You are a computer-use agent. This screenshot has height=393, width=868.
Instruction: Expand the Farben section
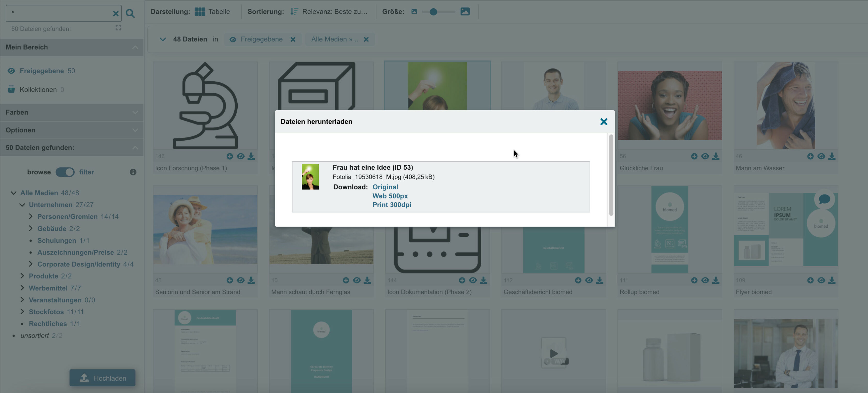click(x=135, y=112)
